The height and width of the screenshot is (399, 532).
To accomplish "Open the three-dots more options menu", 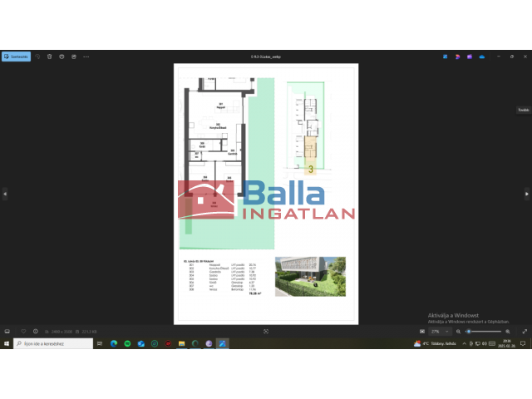I will tap(86, 57).
